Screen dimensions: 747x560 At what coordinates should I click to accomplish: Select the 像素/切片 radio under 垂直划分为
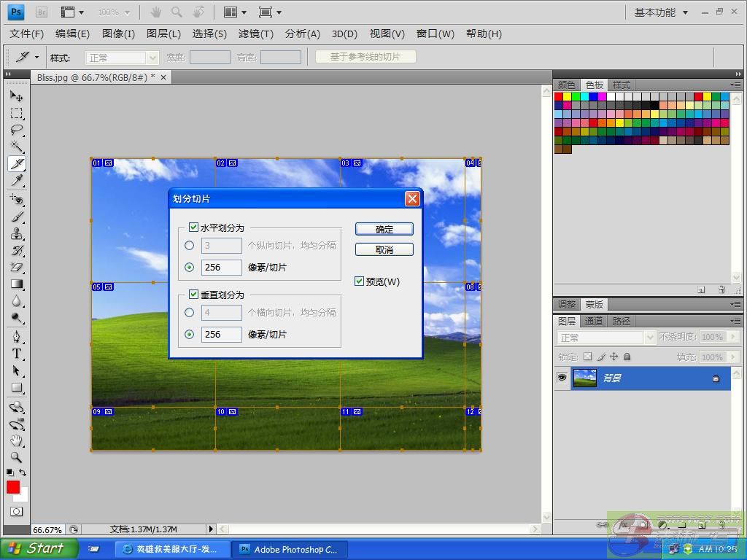[189, 334]
